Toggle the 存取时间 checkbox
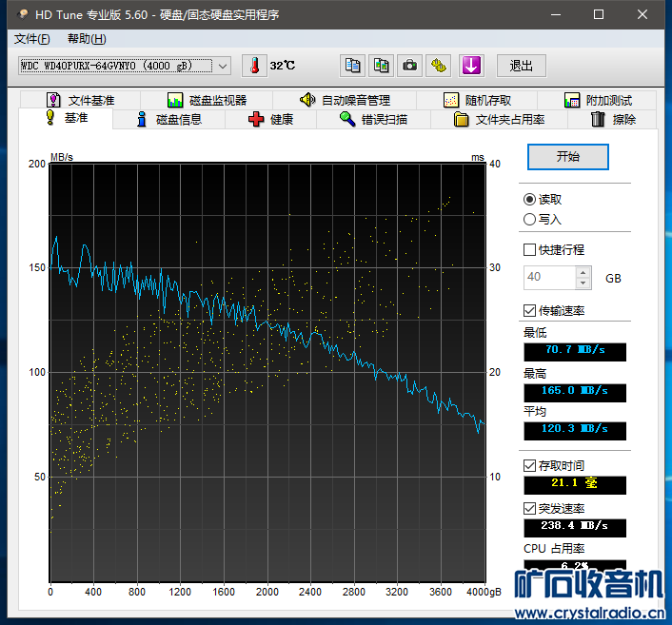 point(530,465)
